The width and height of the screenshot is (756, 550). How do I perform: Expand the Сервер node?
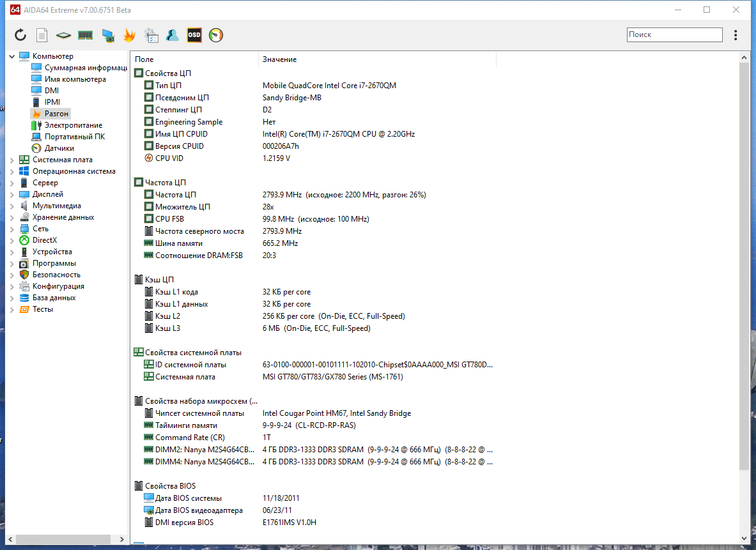[12, 183]
